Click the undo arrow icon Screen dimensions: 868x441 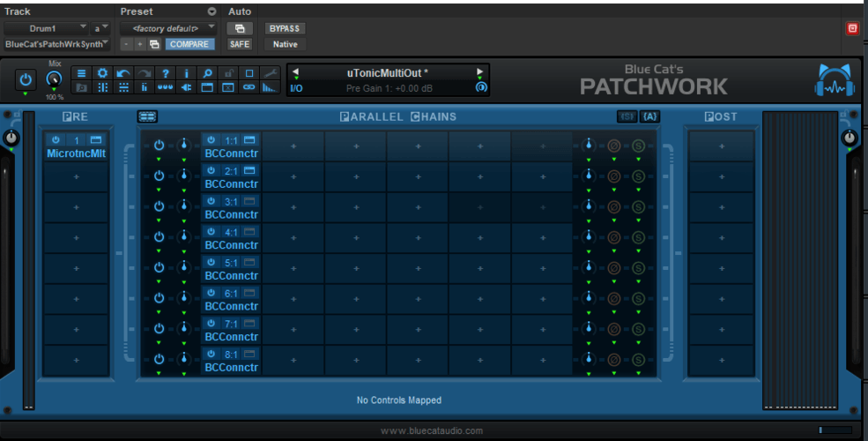click(122, 73)
